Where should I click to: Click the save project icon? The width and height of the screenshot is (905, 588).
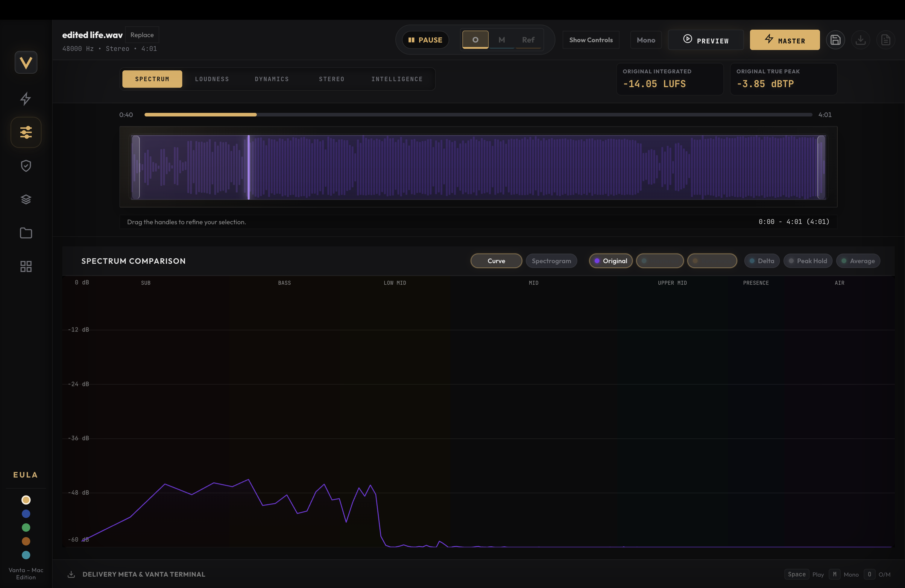click(836, 40)
